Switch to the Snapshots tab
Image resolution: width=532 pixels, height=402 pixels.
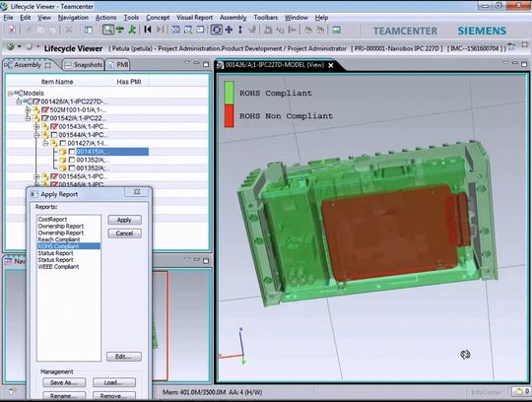point(84,64)
